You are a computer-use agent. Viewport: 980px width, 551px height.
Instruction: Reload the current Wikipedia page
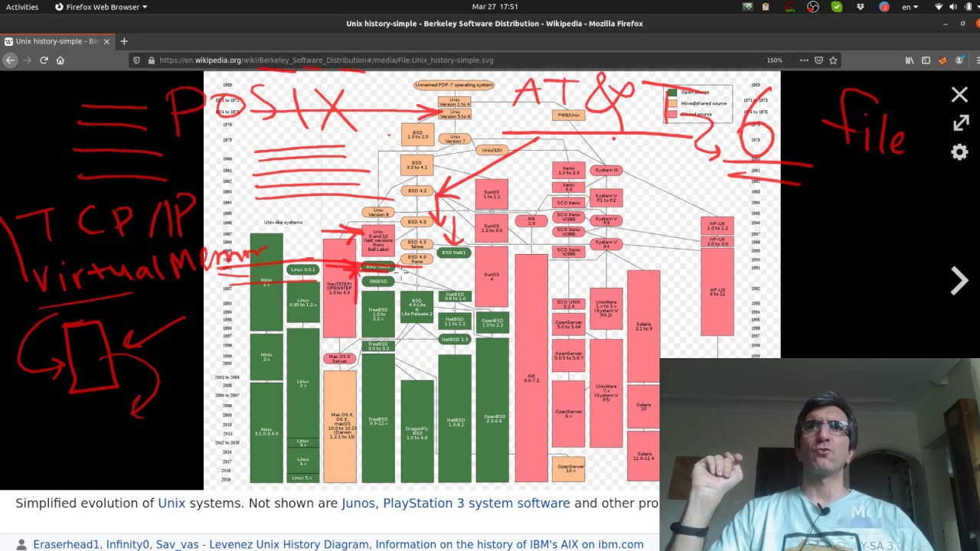click(x=44, y=60)
